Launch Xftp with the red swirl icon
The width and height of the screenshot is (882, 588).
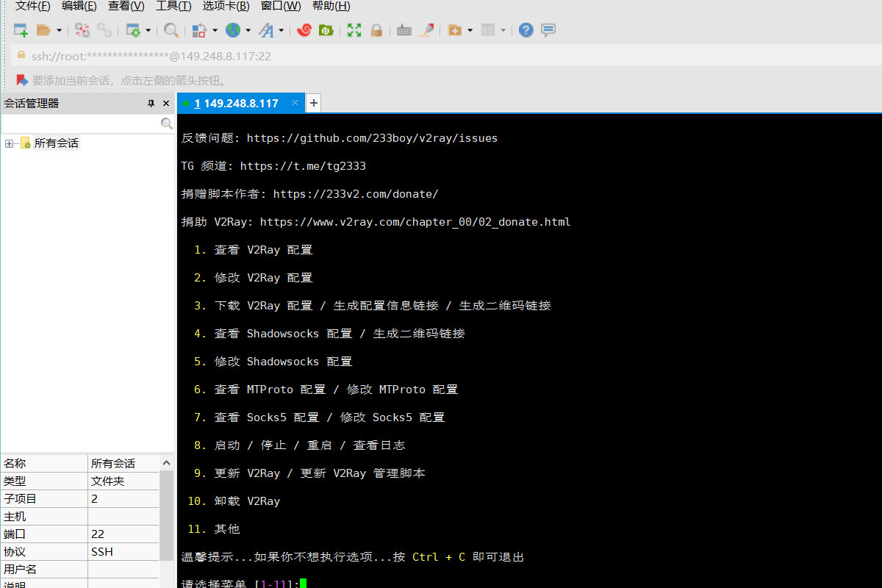[x=304, y=30]
